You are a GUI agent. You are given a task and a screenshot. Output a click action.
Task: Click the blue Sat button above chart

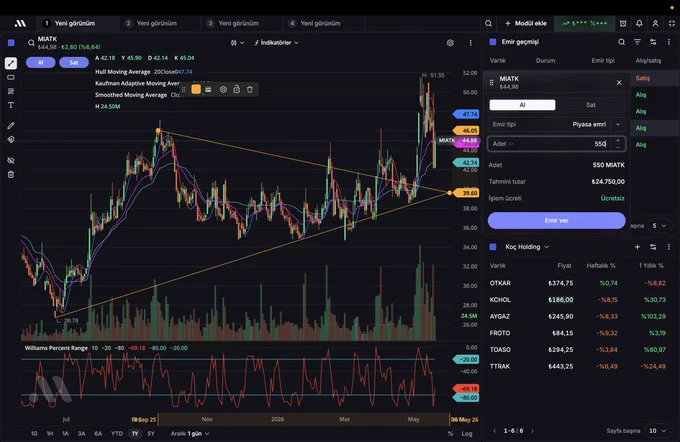point(74,62)
